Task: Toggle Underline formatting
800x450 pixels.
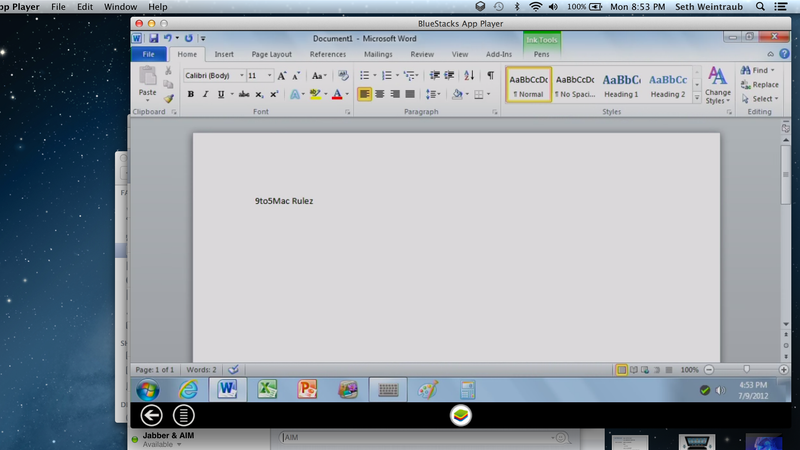Action: click(221, 94)
